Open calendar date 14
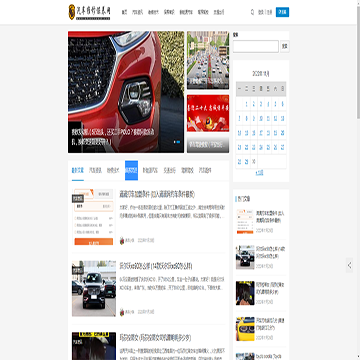The height and width of the screenshot is (360, 360). click(239, 133)
